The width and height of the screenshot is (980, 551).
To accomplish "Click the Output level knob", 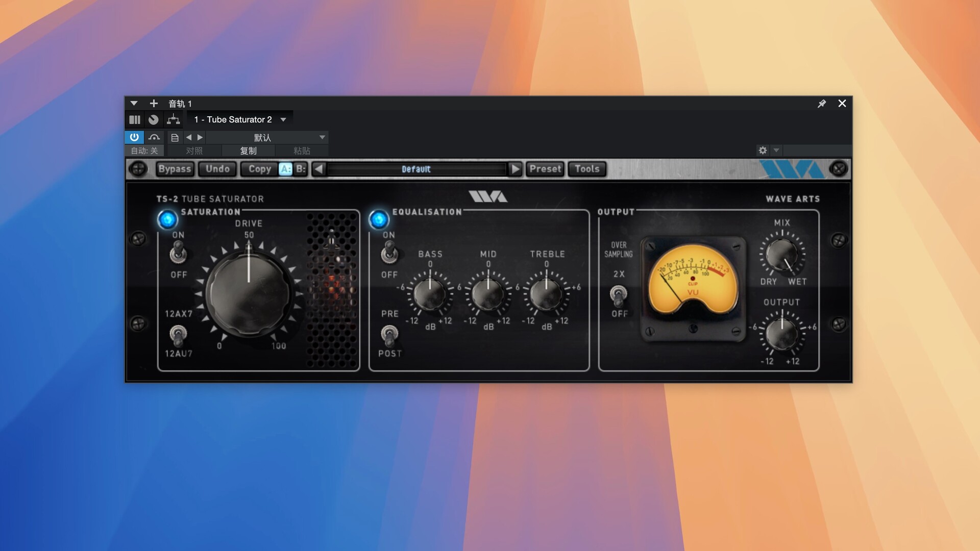I will (782, 333).
